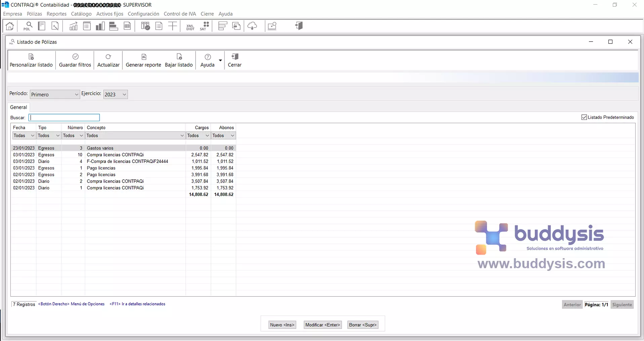Screen dimensions: 644x341
Task: Open the Activos fijos menu
Action: tap(110, 14)
